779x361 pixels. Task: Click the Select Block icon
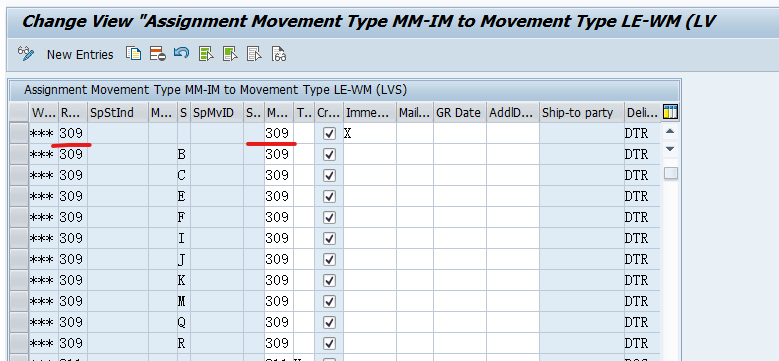[230, 54]
